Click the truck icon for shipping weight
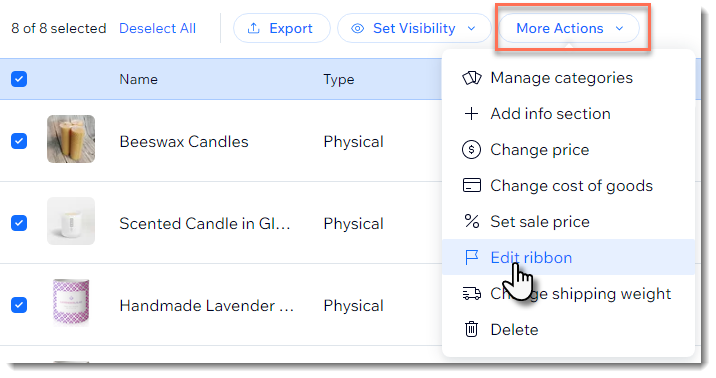 (x=472, y=294)
